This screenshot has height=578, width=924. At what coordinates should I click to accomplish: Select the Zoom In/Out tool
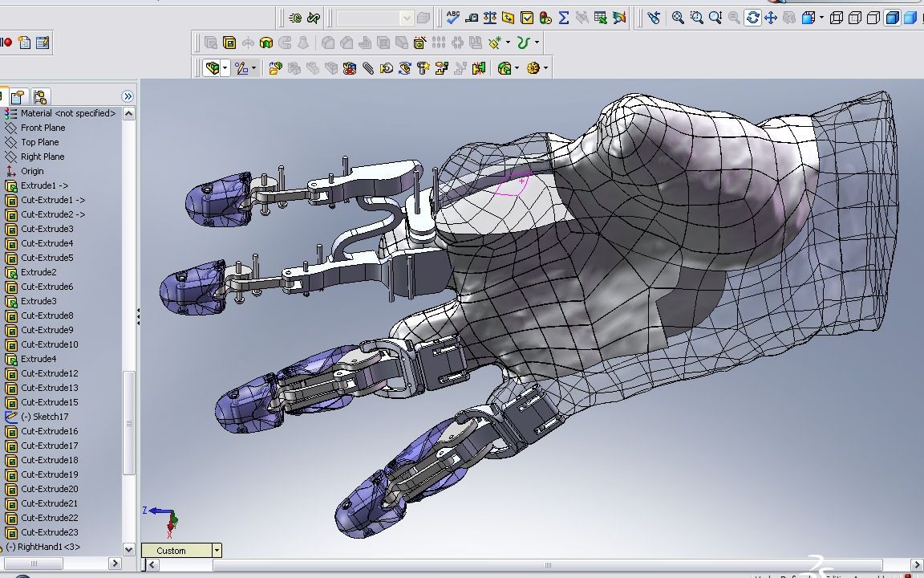pyautogui.click(x=715, y=18)
